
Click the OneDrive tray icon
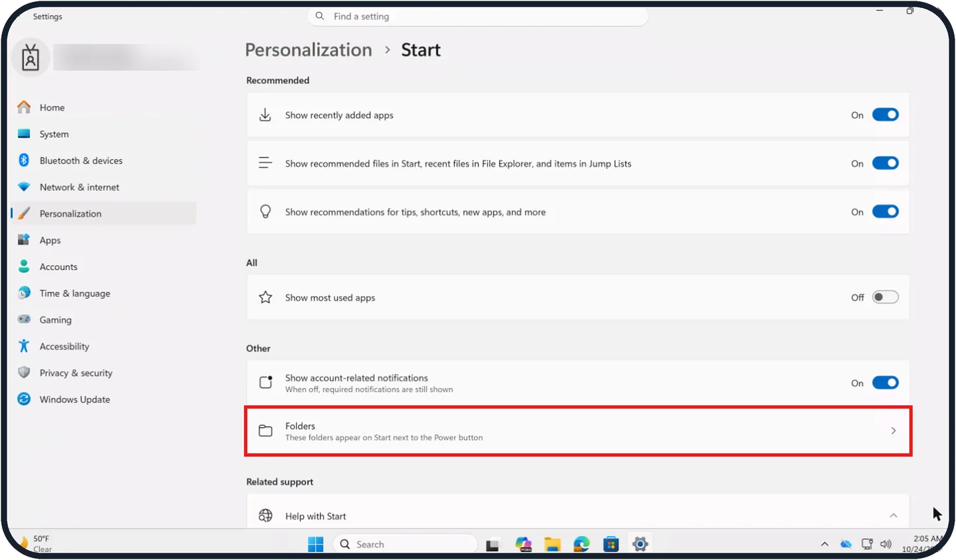click(846, 544)
